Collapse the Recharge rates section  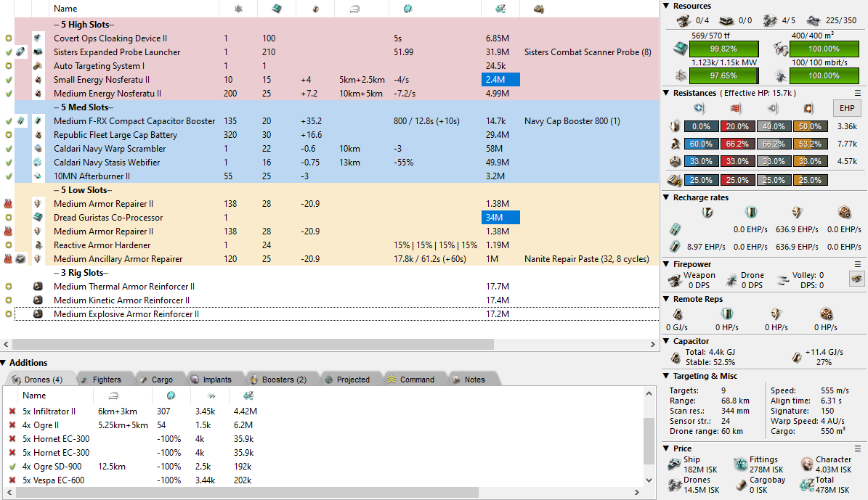(x=667, y=197)
